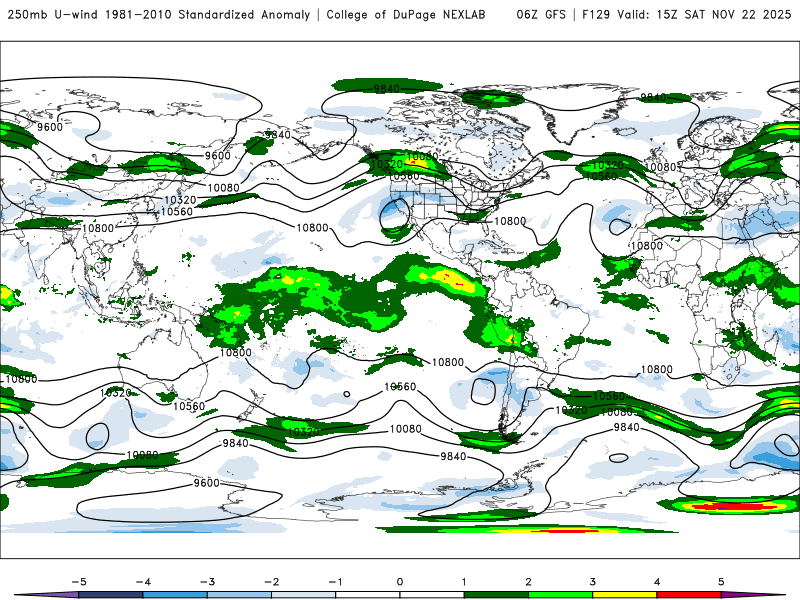Click the colorbar tick label '5'
This screenshot has width=800, height=600.
(x=721, y=582)
